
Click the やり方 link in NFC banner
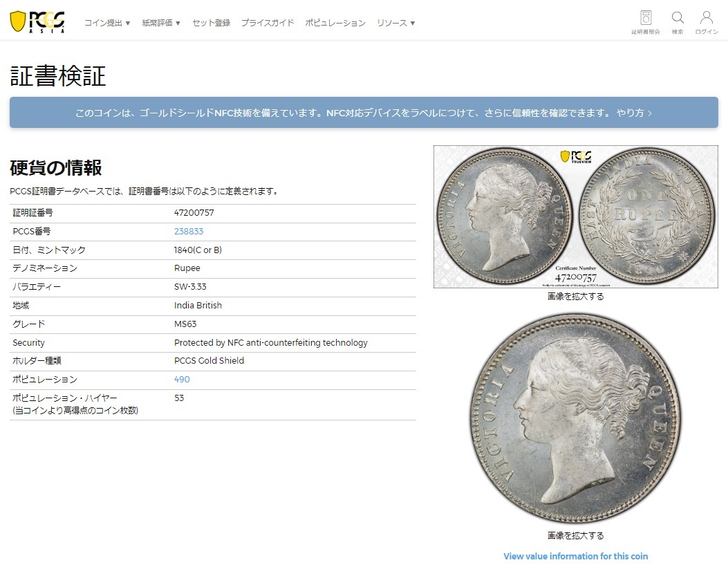pos(634,113)
